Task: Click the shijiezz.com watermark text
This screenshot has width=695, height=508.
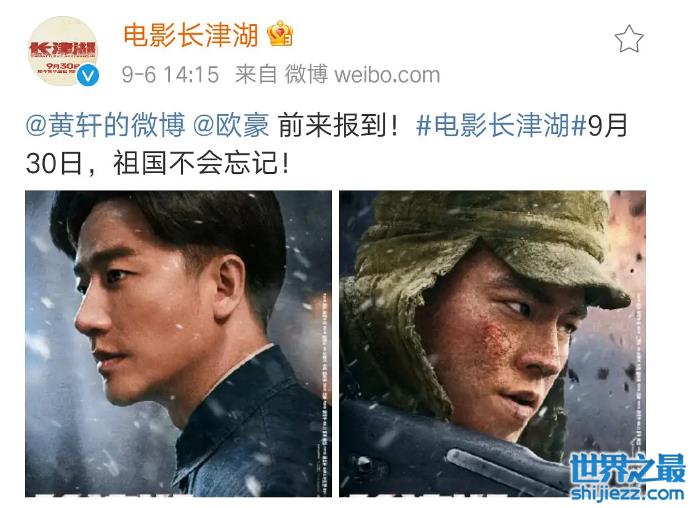Action: (627, 493)
